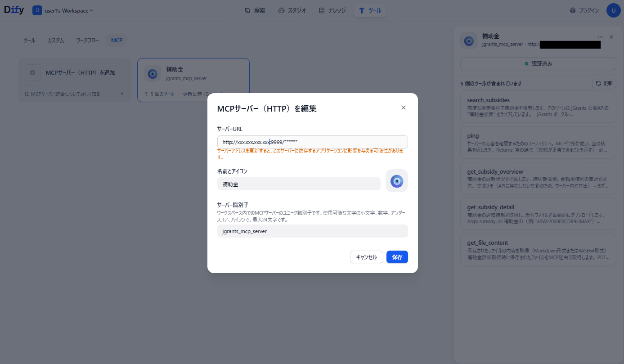This screenshot has width=624, height=364.
Task: Close the MCP server edit dialog
Action: [403, 108]
